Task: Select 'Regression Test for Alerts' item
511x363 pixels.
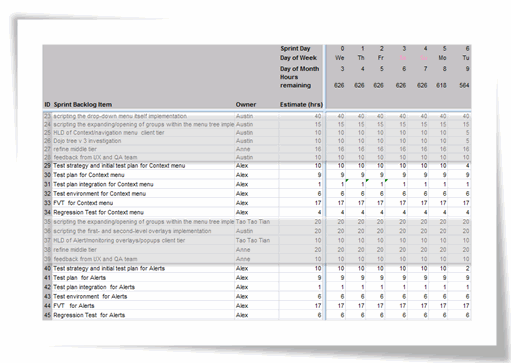Action: pyautogui.click(x=89, y=315)
